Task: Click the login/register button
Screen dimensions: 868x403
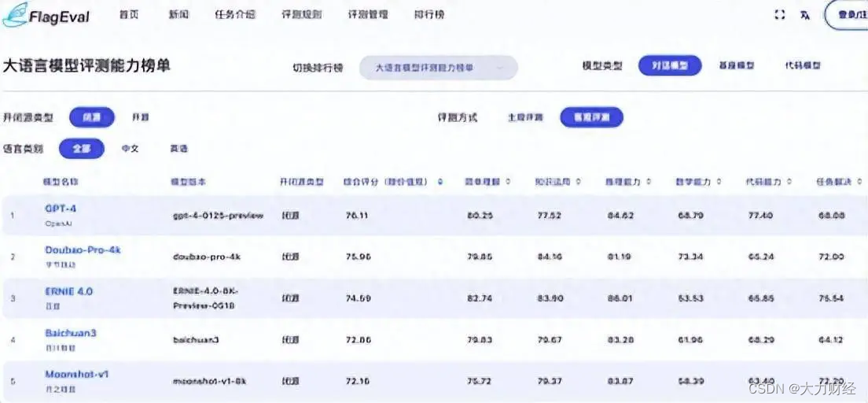Action: tap(847, 15)
